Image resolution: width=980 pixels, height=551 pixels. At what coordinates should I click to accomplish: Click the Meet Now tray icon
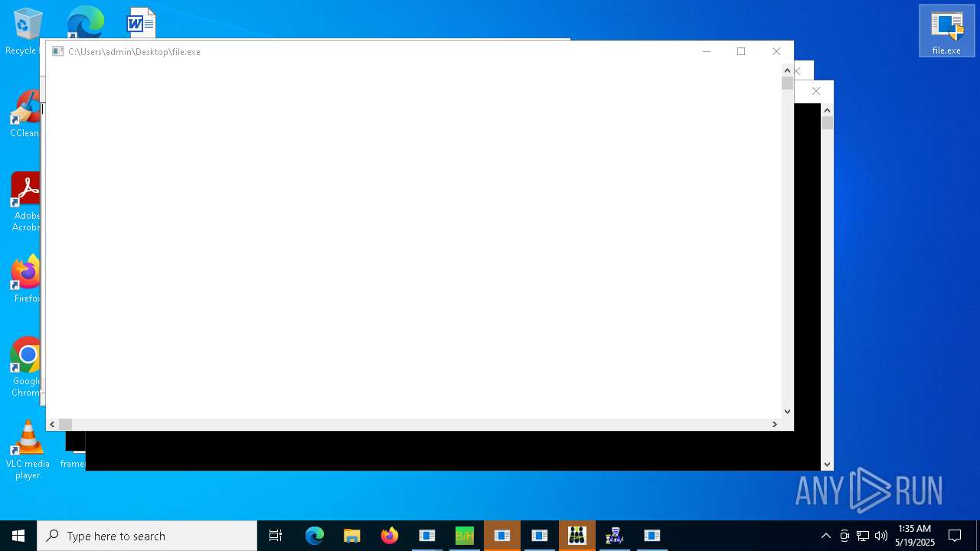844,536
